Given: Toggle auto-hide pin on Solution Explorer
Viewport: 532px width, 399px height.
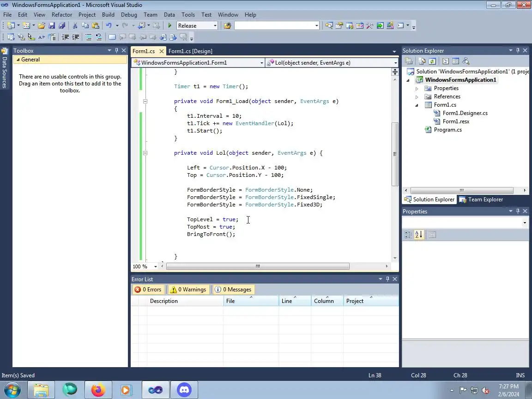Looking at the screenshot, I should [518, 50].
